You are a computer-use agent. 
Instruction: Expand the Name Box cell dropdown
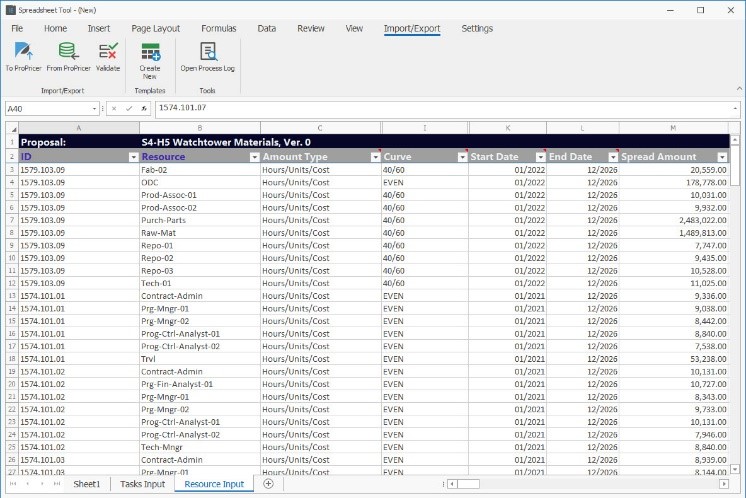[94, 109]
